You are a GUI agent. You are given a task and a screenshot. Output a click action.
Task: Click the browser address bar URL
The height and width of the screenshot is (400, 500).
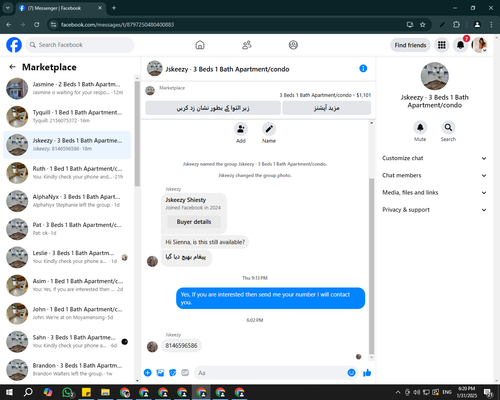[x=117, y=25]
